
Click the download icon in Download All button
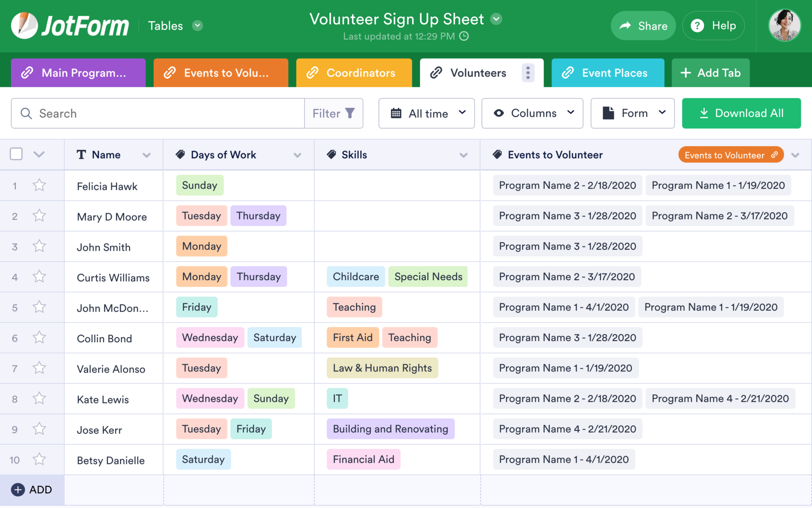coord(705,113)
